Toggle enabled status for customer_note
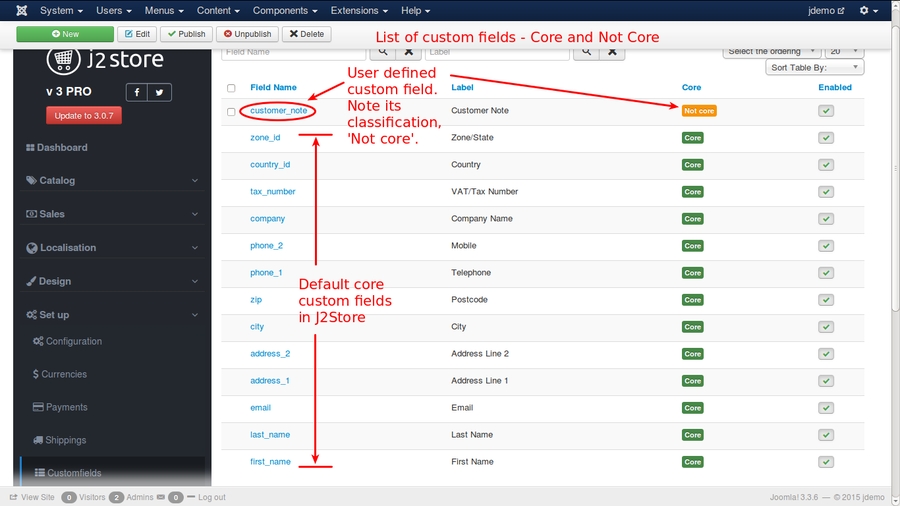The image size is (900, 506). point(826,111)
